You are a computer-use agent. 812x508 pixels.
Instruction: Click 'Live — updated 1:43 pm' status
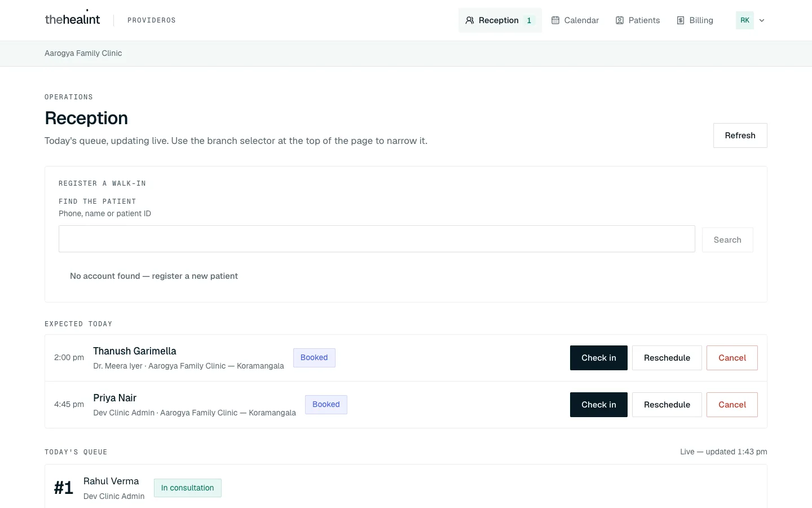tap(723, 452)
